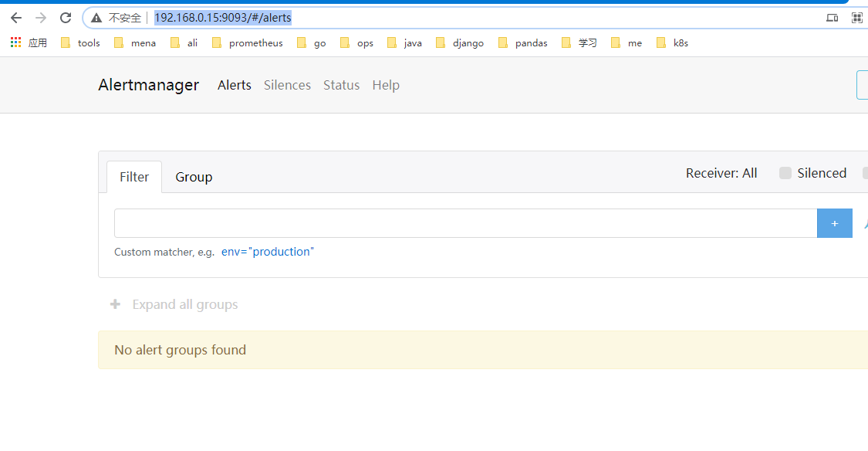The width and height of the screenshot is (868, 451).
Task: Open the me bookmark folder
Action: [626, 42]
